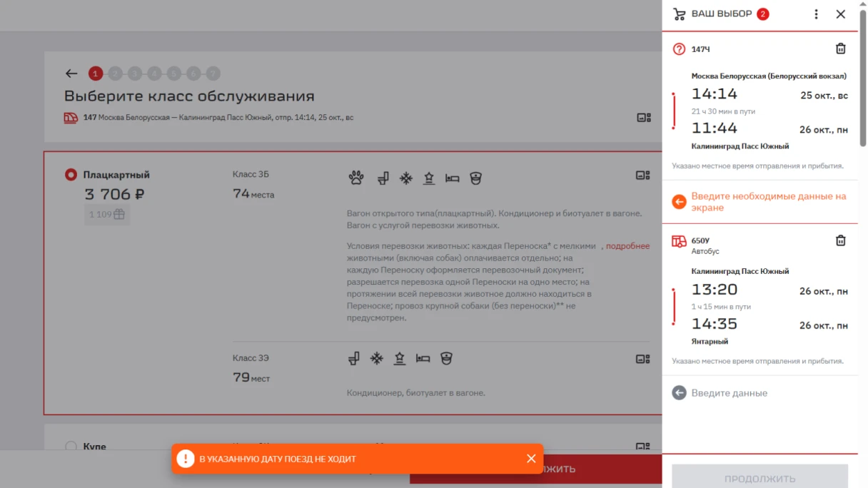Screen dimensions: 868x488
Task: Click the train icon next to route 147
Action: [x=71, y=118]
